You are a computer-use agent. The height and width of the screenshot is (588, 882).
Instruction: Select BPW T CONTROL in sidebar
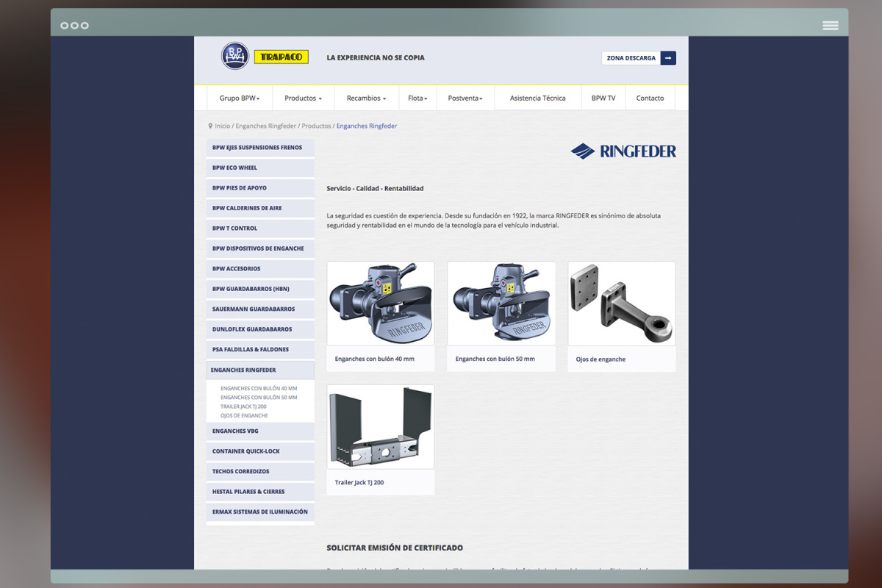[260, 229]
